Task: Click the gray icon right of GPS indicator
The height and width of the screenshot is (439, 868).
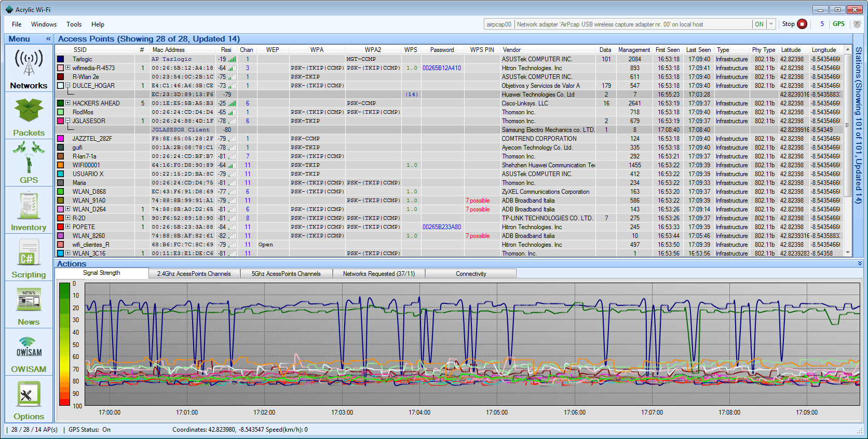Action: click(x=857, y=24)
